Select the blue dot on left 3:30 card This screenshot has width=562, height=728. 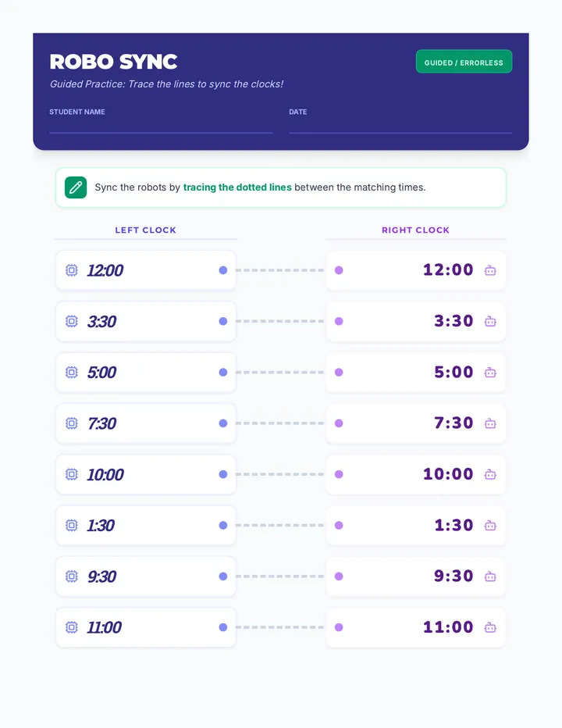pos(223,321)
